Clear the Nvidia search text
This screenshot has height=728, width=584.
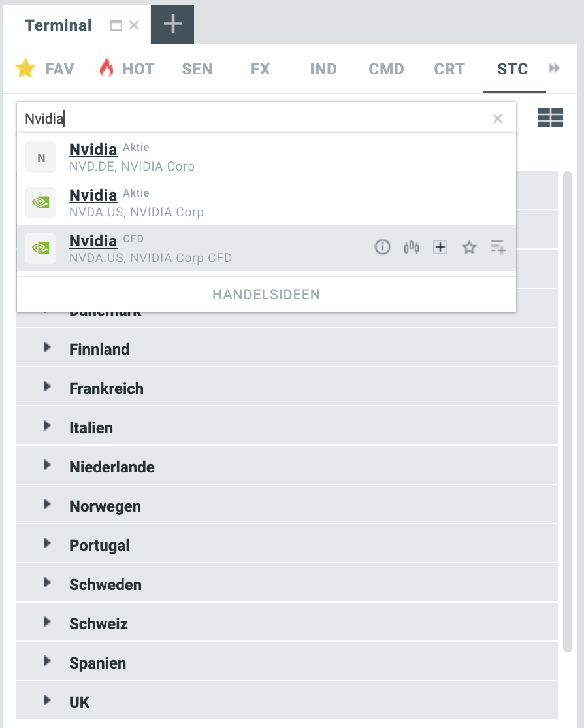498,118
